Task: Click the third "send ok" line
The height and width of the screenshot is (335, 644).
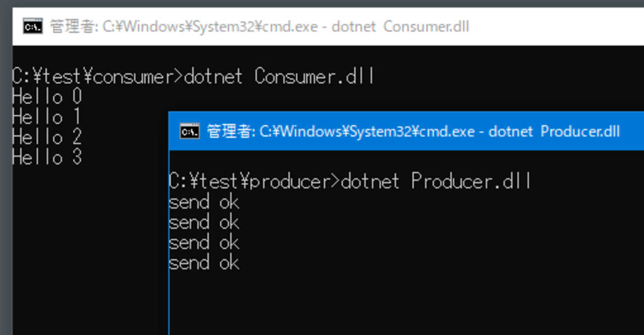Action: (204, 242)
